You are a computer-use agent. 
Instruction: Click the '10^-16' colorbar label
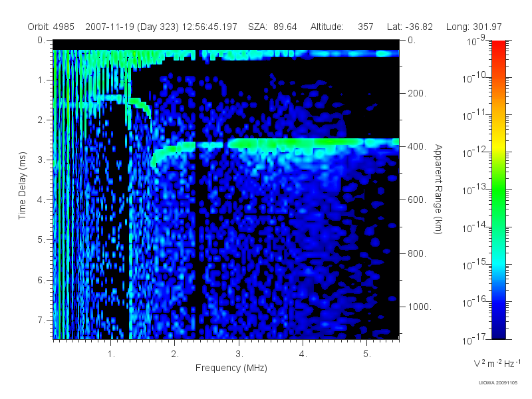[475, 302]
